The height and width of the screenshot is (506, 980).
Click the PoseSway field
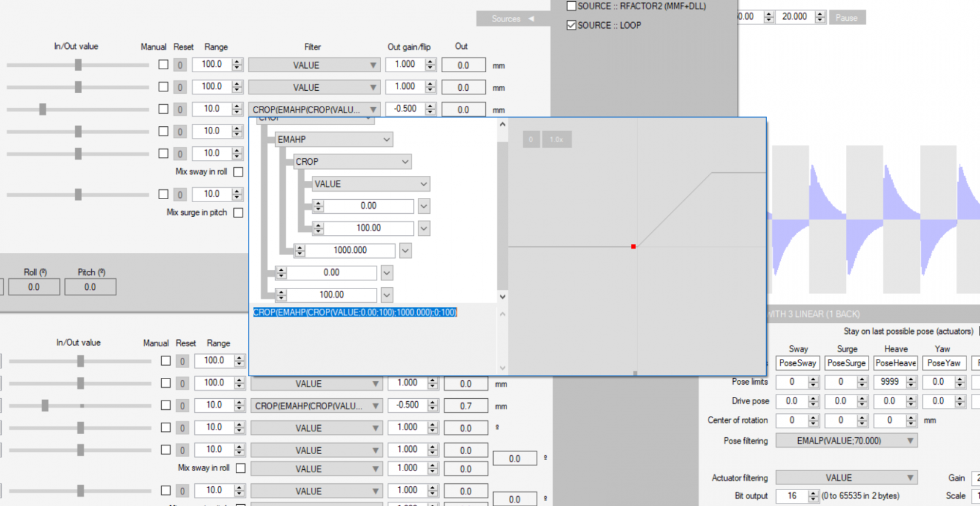point(797,363)
